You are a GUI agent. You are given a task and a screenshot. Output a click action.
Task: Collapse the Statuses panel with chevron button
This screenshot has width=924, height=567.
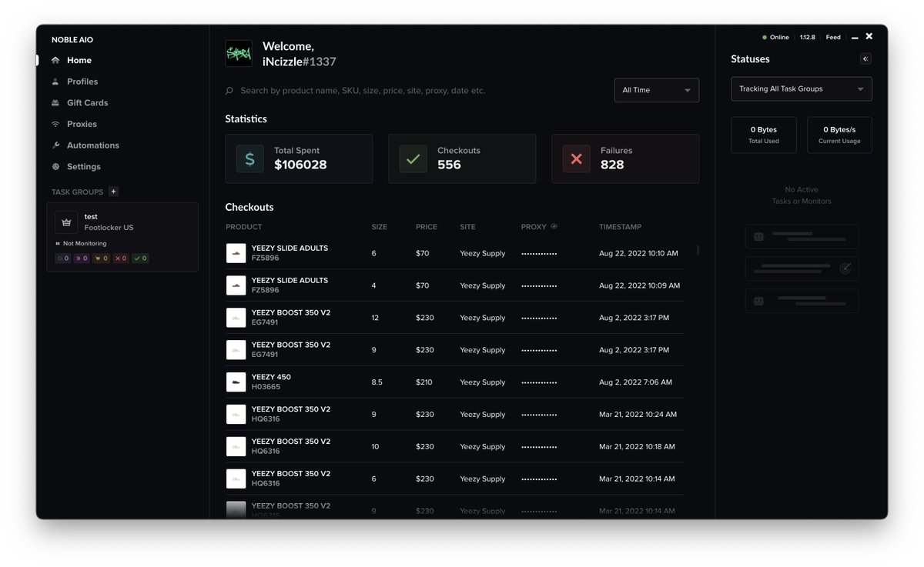865,58
